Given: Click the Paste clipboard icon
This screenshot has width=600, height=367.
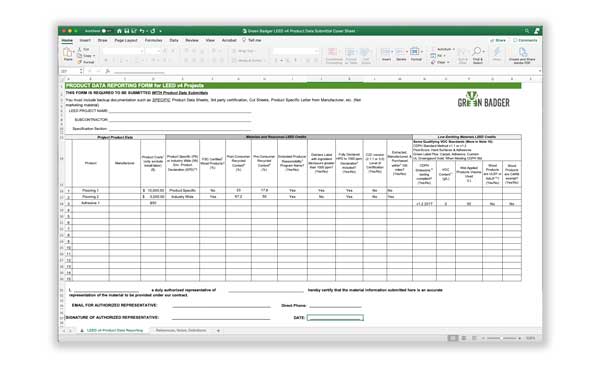Looking at the screenshot, I should pos(68,53).
